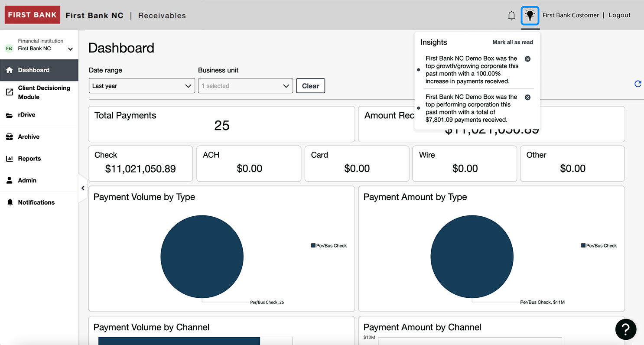This screenshot has width=644, height=345.
Task: Click the Clear filters button
Action: pyautogui.click(x=310, y=86)
